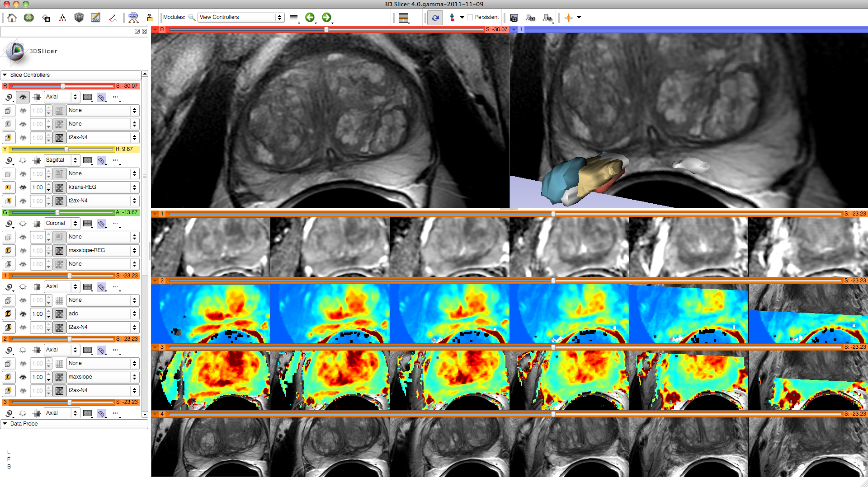The image size is (868, 487).
Task: Collapse the Slice Controllers section
Action: [x=5, y=75]
